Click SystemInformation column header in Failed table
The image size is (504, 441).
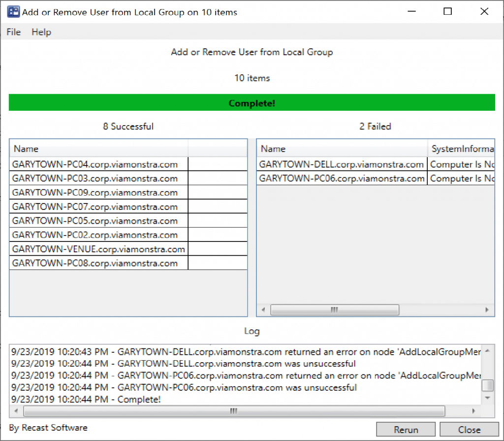(x=462, y=149)
